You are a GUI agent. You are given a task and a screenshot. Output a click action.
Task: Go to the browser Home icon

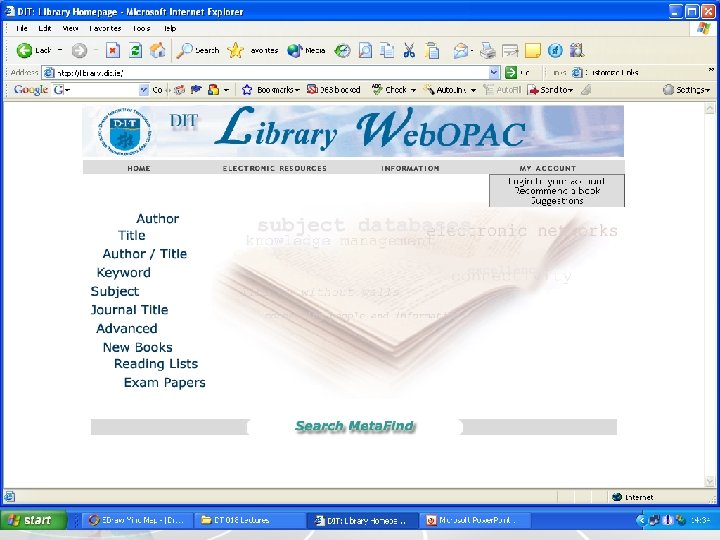(158, 51)
